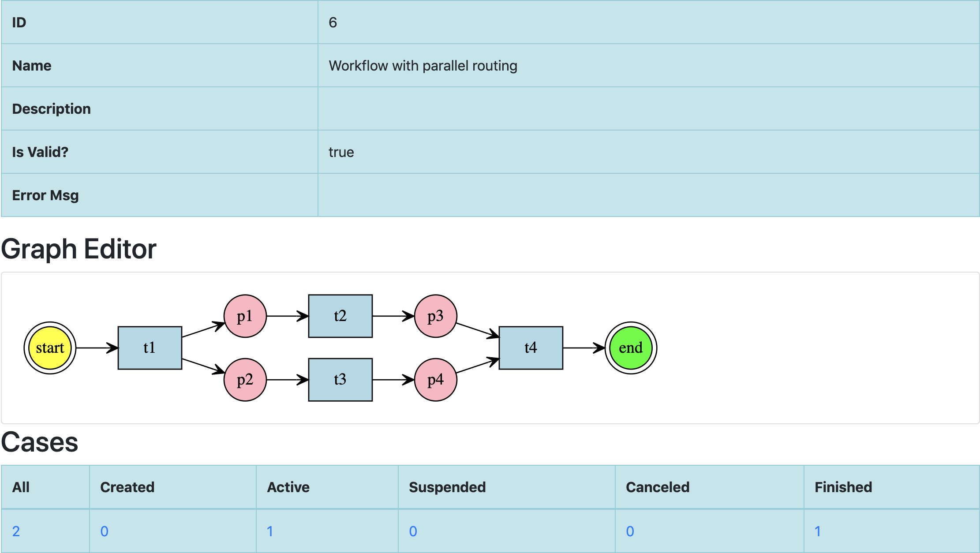Viewport: 980px width, 553px height.
Task: Select the green end place node
Action: pyautogui.click(x=631, y=348)
